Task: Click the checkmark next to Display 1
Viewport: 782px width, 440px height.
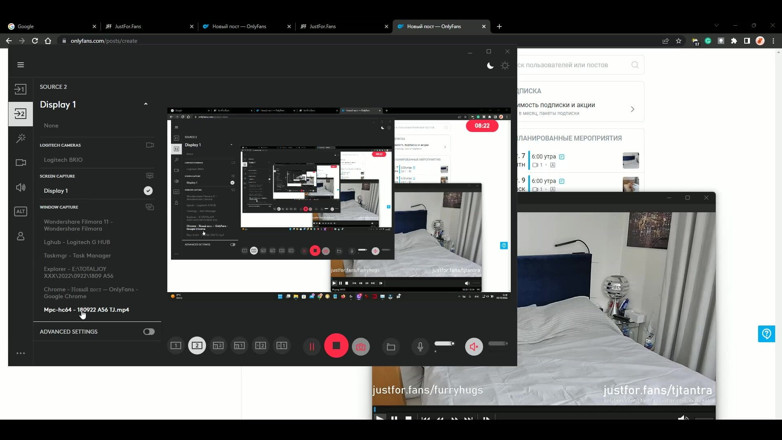Action: (x=148, y=191)
